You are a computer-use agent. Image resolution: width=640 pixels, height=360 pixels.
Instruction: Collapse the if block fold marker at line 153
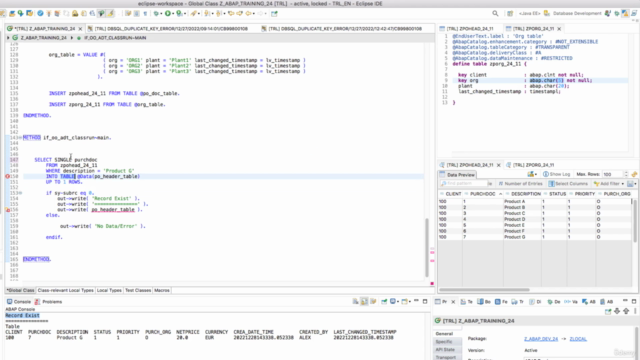[20, 193]
